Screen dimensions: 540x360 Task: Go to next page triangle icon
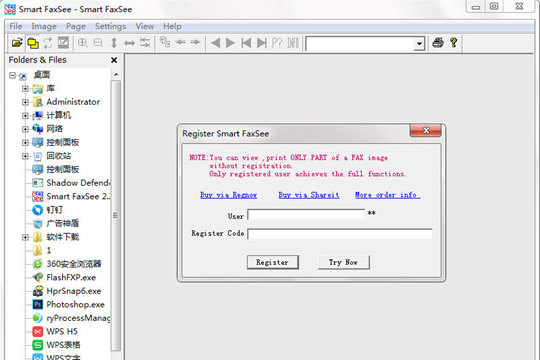coord(230,43)
